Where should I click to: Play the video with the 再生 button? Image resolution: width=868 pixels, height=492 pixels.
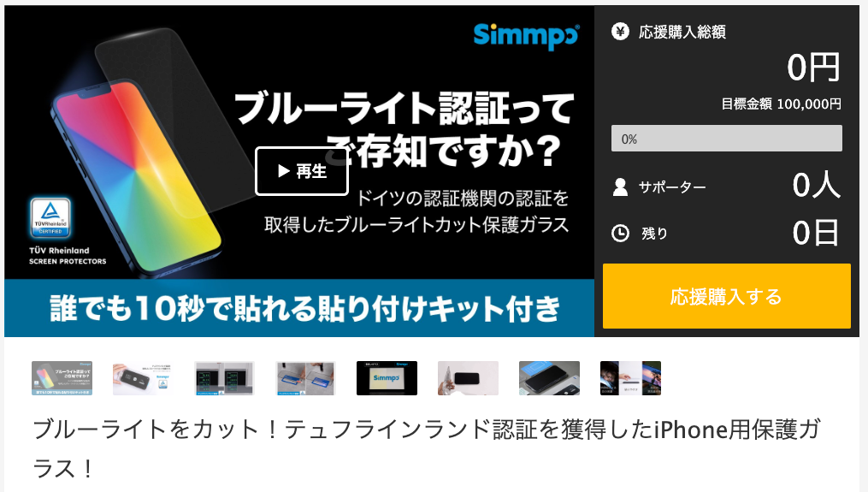pos(302,171)
